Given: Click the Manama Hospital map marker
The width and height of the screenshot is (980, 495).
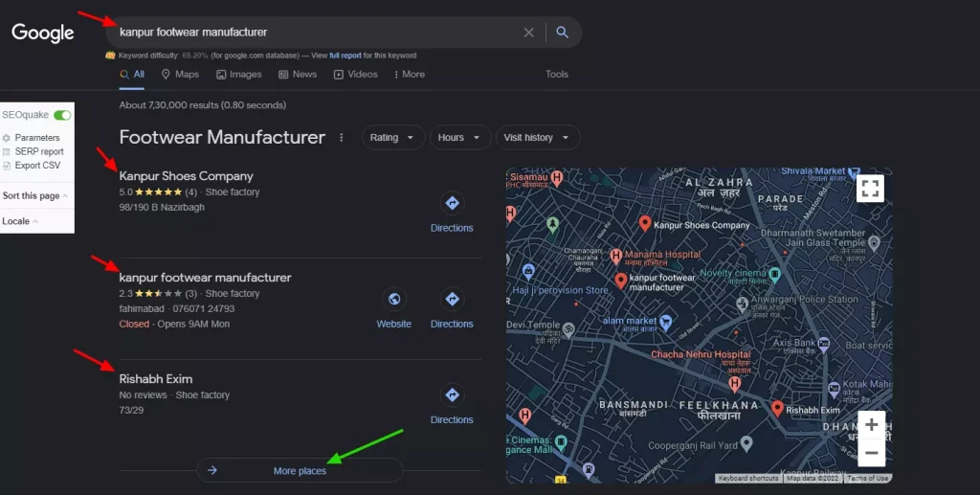Looking at the screenshot, I should click(x=616, y=256).
